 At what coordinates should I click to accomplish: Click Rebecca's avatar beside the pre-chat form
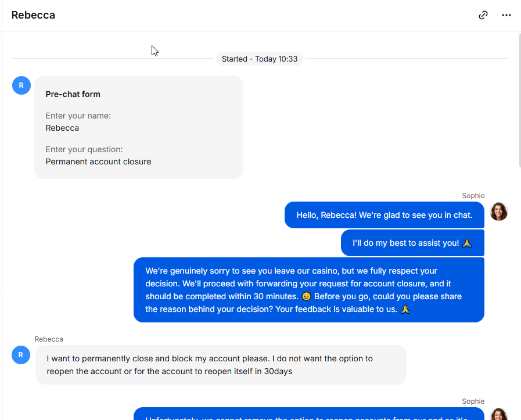(x=21, y=85)
